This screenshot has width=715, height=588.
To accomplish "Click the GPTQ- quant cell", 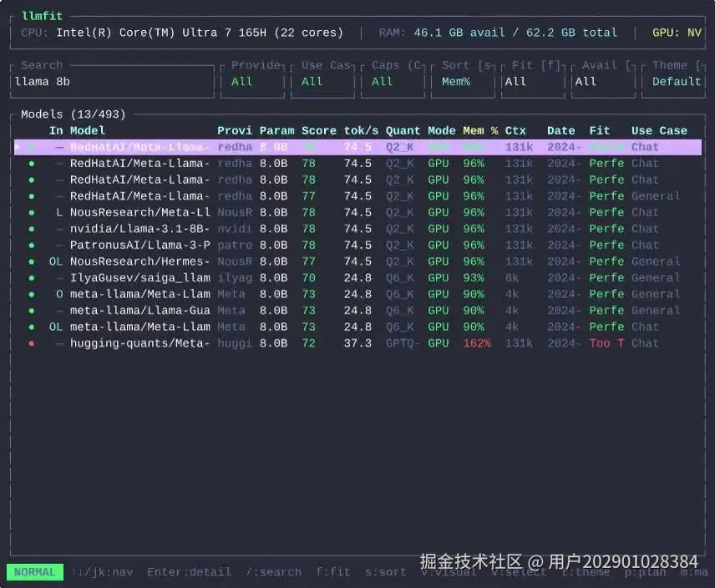I will tap(403, 343).
